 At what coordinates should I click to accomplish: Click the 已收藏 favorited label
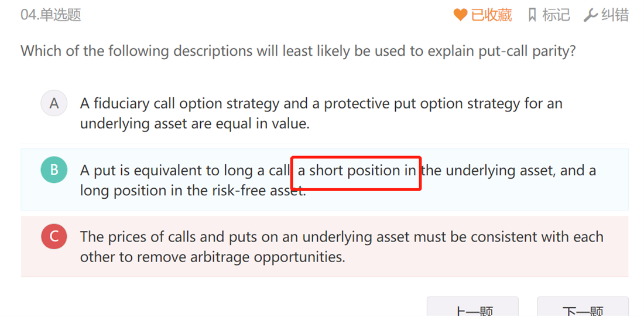491,15
